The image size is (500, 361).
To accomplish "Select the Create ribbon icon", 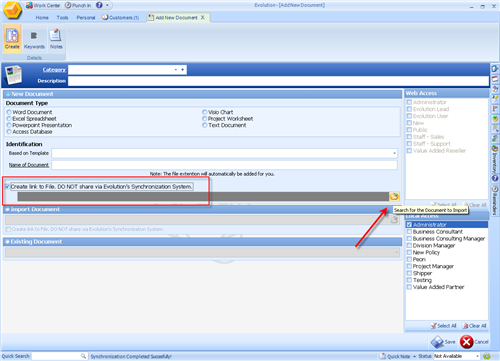I will pos(12,39).
